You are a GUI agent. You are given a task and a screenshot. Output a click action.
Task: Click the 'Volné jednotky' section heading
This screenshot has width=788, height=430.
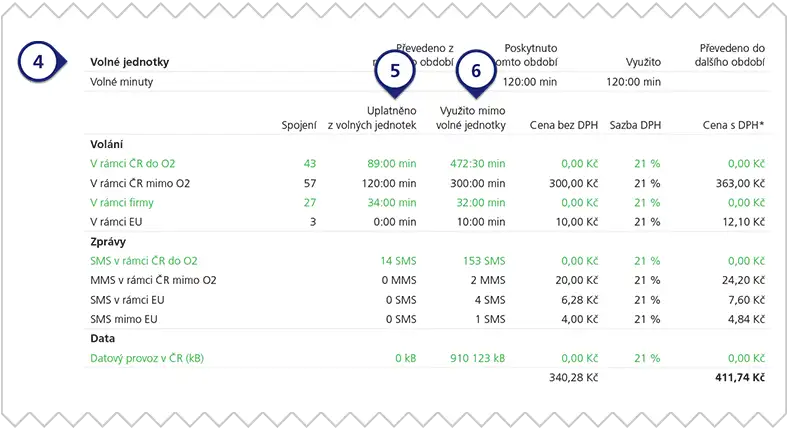[x=129, y=62]
